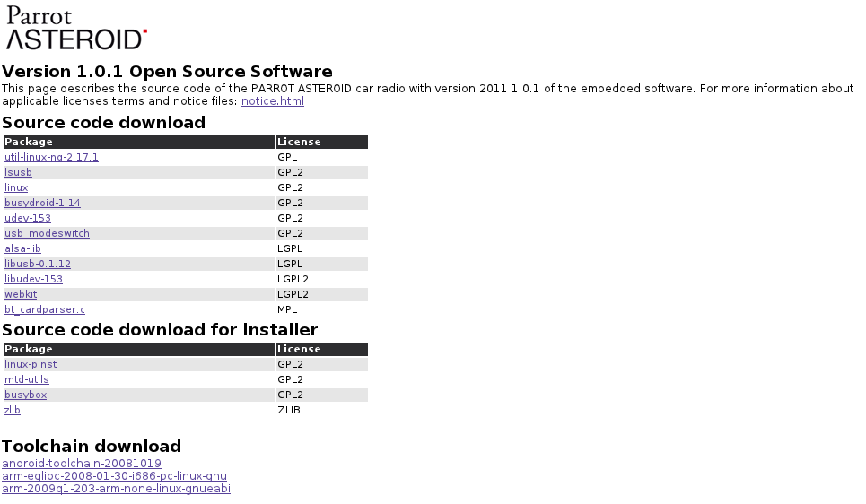Select the LGPL2 license cell for webkit

tap(322, 294)
